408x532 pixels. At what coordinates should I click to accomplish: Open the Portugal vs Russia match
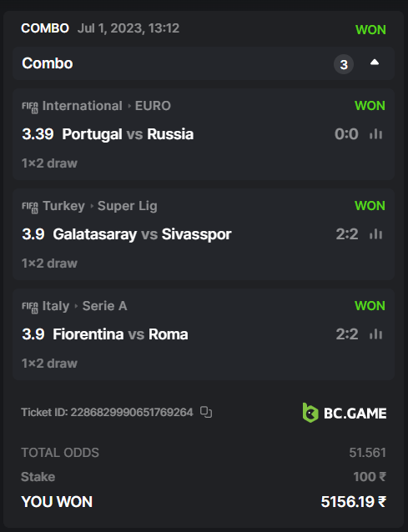(128, 134)
